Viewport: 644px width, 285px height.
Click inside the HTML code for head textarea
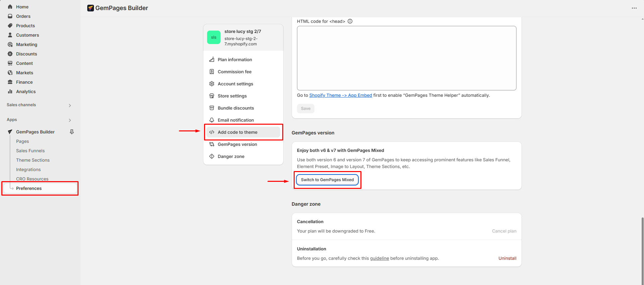(406, 58)
